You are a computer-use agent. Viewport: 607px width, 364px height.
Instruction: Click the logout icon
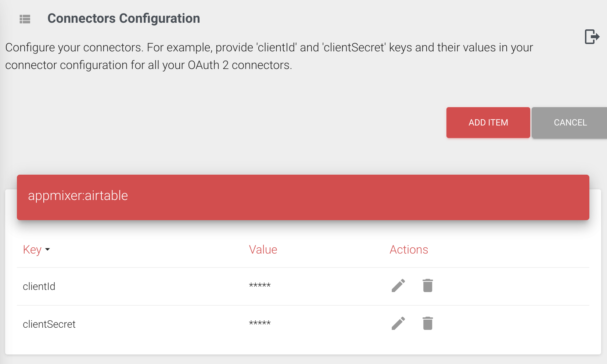tap(592, 37)
